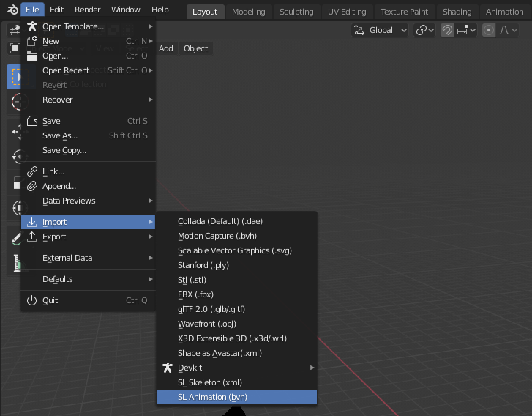This screenshot has height=416, width=532.
Task: Open the Window menu
Action: [x=126, y=10]
